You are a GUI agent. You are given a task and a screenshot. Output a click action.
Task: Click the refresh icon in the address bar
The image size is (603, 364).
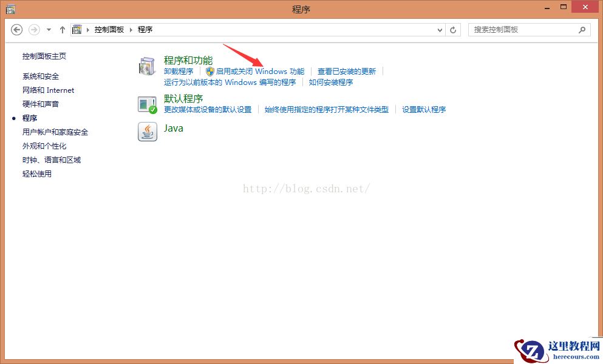pyautogui.click(x=453, y=29)
